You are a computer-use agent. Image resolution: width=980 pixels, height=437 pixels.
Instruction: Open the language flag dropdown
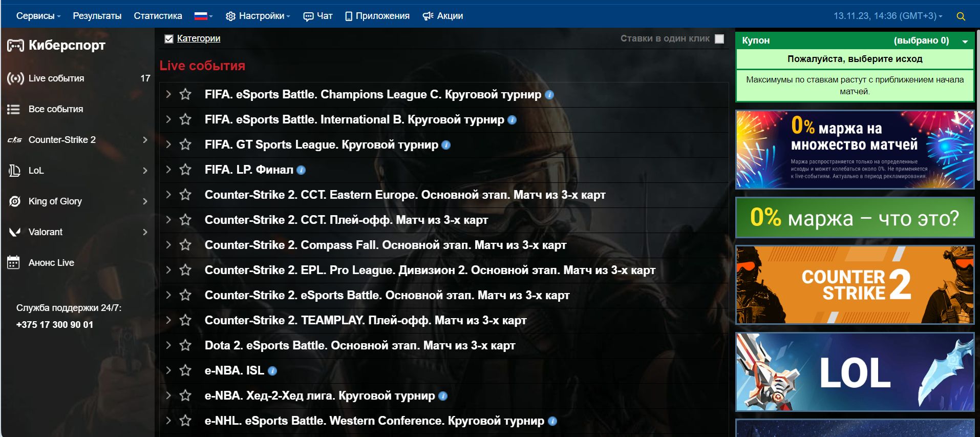click(203, 16)
